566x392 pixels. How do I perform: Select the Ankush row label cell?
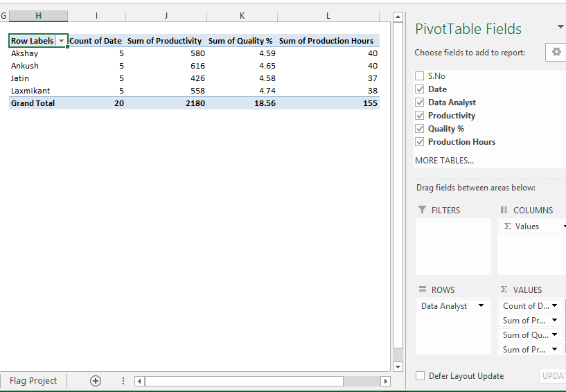pos(38,66)
